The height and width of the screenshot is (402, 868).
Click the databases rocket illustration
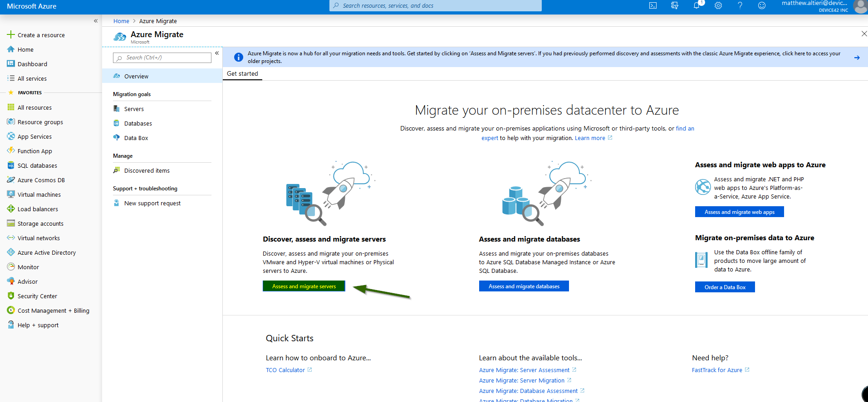pos(547,193)
